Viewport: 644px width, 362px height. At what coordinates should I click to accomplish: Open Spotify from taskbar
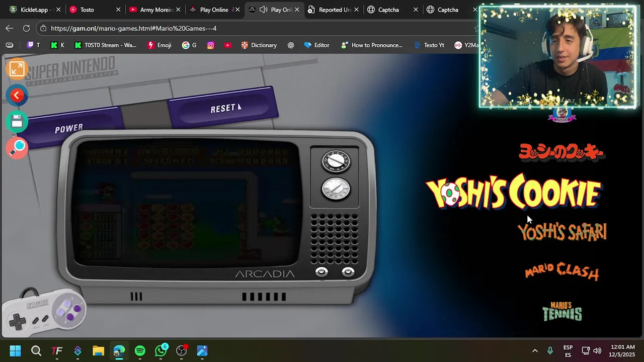[140, 351]
